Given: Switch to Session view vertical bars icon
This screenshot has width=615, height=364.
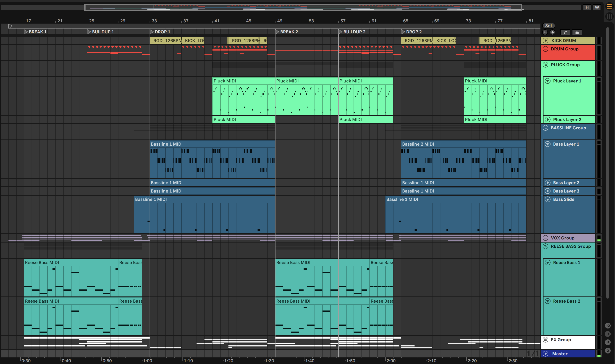Looking at the screenshot, I should click(609, 16).
